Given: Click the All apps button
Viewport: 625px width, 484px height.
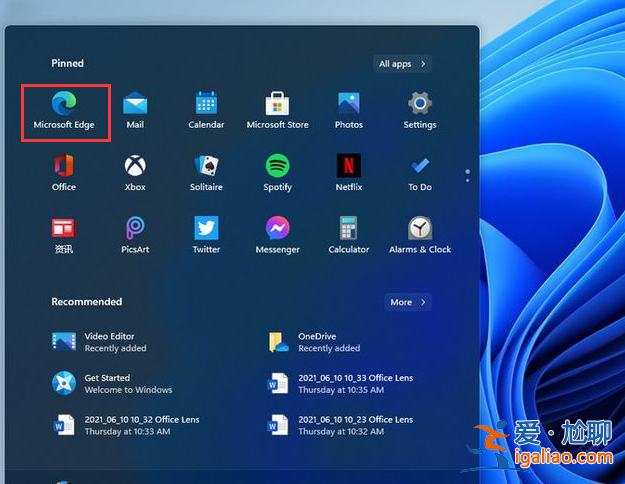Looking at the screenshot, I should tap(403, 64).
